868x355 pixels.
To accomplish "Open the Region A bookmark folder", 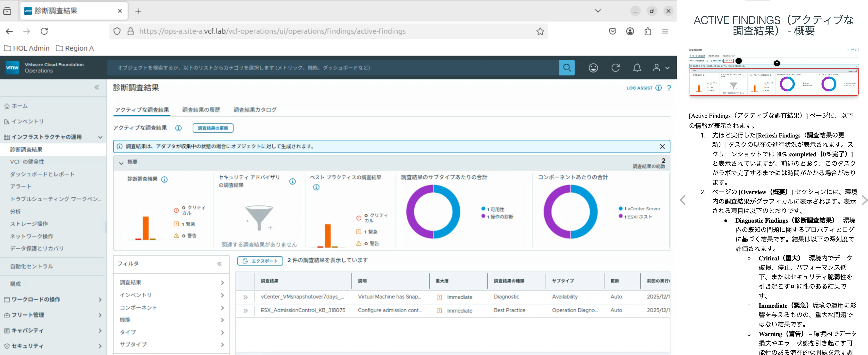I will pos(75,48).
